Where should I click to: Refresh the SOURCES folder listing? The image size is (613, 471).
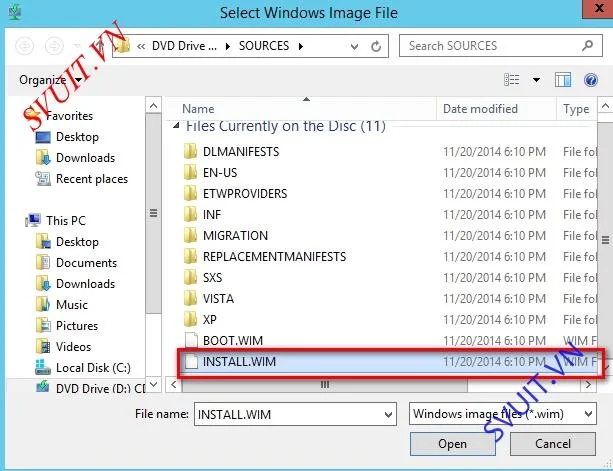point(376,47)
